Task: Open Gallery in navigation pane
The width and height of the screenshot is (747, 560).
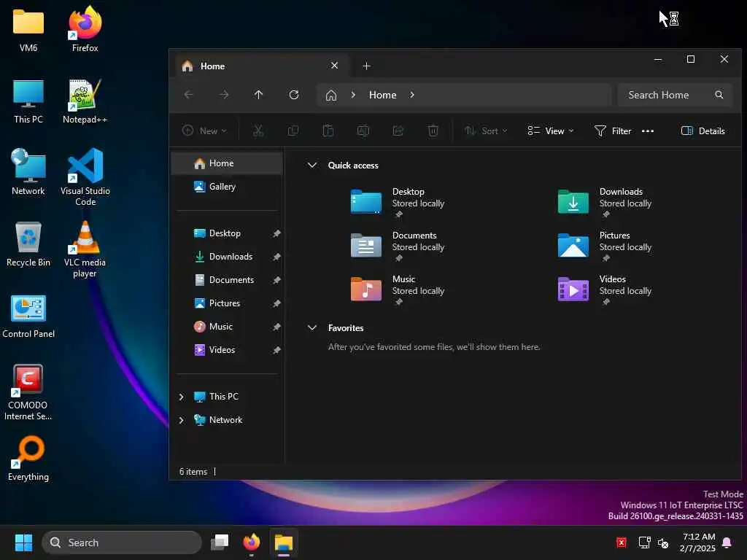Action: tap(227, 187)
